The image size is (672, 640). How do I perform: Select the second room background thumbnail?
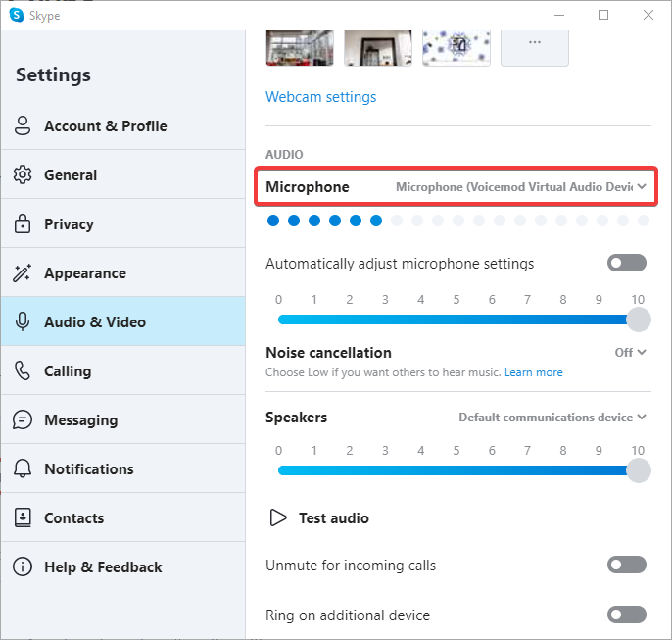pos(378,48)
